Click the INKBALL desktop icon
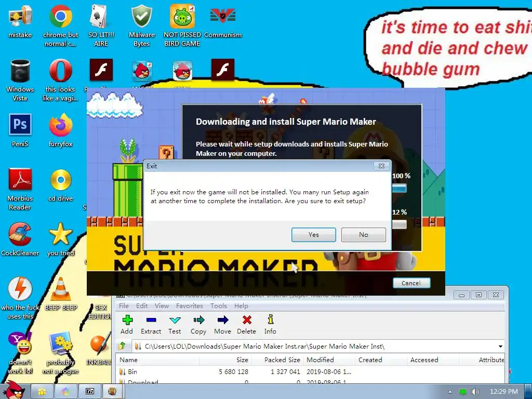The image size is (532, 399). [x=99, y=349]
